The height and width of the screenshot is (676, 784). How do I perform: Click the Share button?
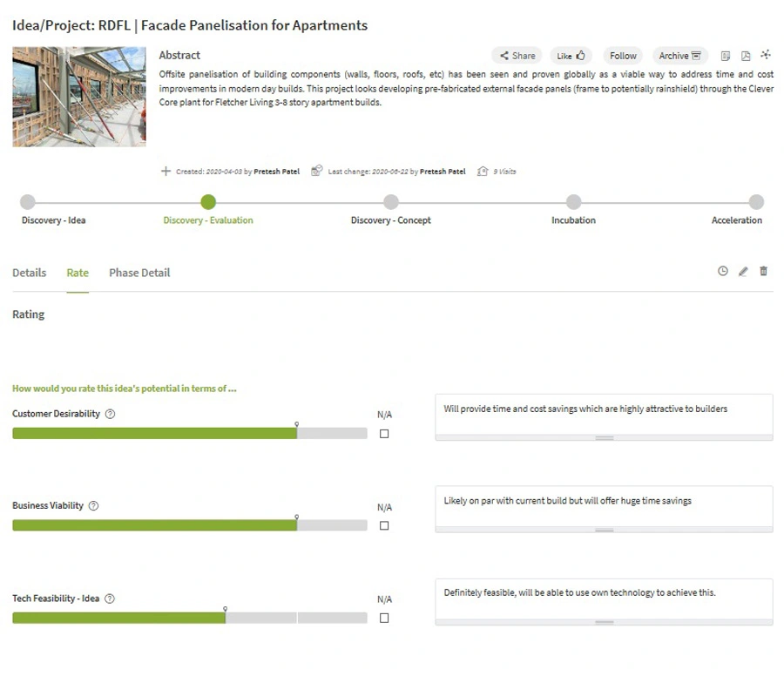[517, 56]
